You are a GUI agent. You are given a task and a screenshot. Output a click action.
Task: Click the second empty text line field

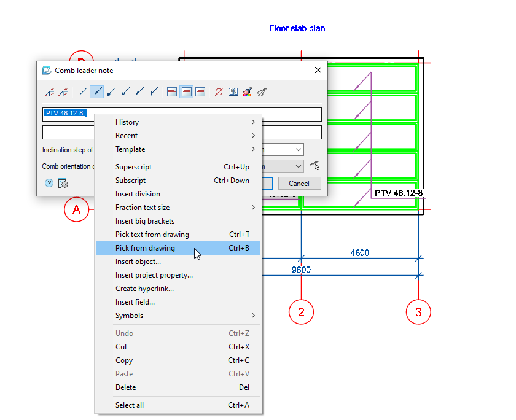click(292, 133)
